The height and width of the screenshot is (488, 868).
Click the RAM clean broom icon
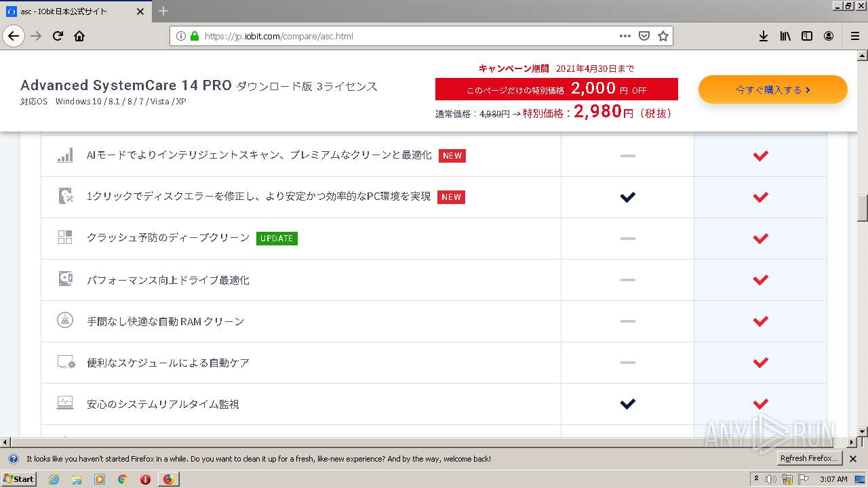(x=65, y=321)
